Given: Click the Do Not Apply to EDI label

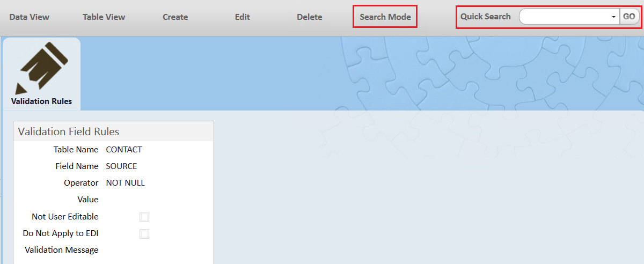Looking at the screenshot, I should tap(61, 233).
